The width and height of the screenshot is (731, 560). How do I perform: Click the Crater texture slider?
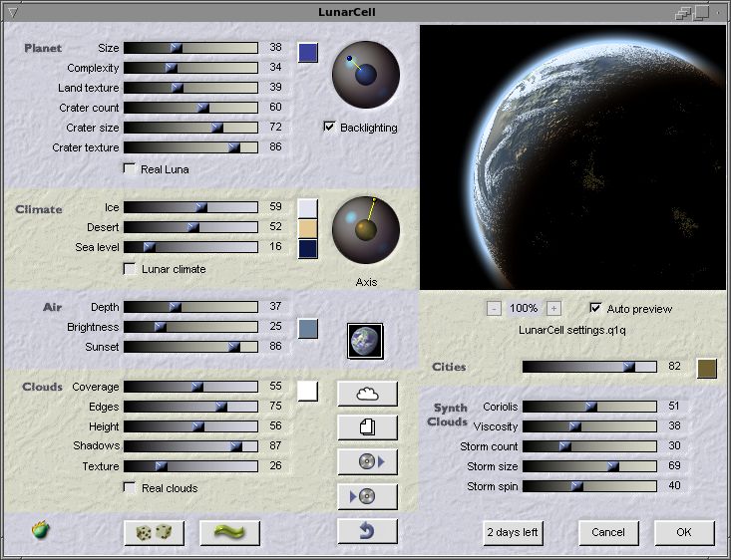190,147
